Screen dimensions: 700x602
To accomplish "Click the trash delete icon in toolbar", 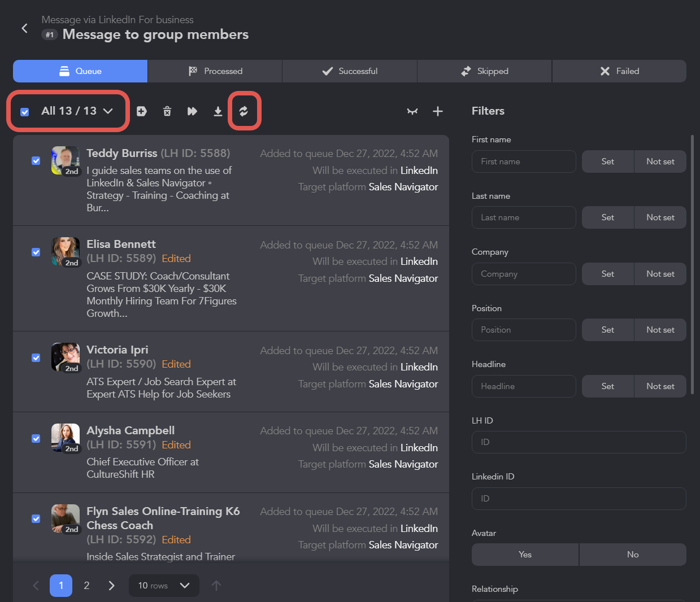I will coord(167,111).
